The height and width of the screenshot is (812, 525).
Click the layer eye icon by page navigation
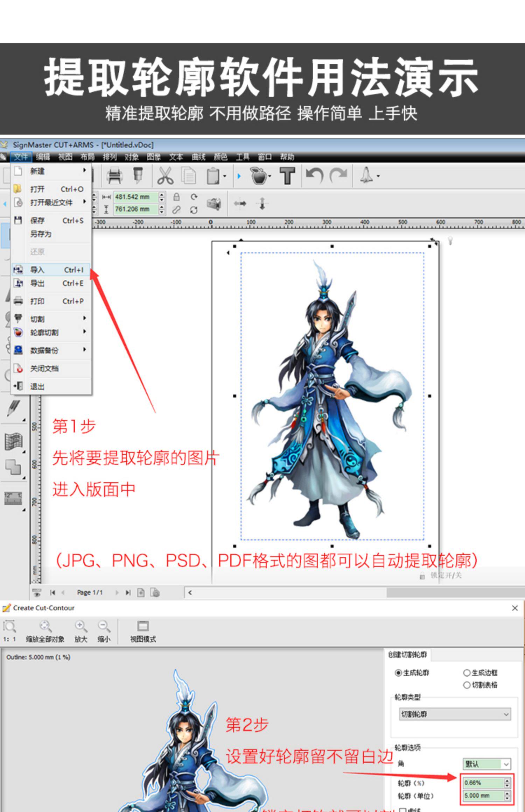point(36,592)
